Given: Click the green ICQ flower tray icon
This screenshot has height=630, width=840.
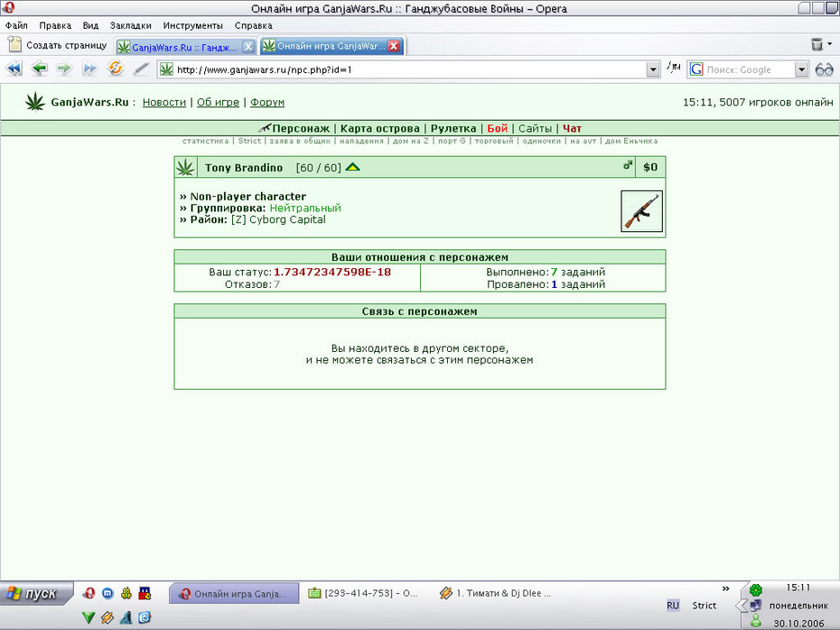Looking at the screenshot, I should pos(756,590).
